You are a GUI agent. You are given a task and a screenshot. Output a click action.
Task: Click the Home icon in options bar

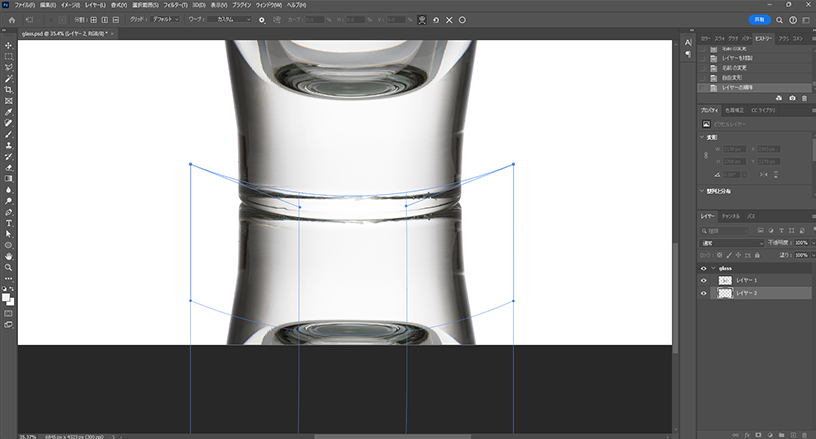[x=12, y=20]
